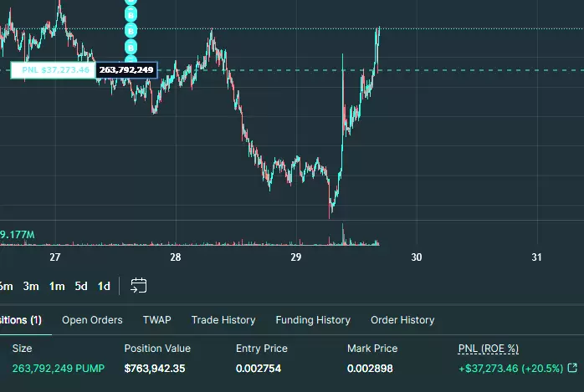Click date 29 on the time axis
Image resolution: width=584 pixels, height=392 pixels.
point(295,257)
